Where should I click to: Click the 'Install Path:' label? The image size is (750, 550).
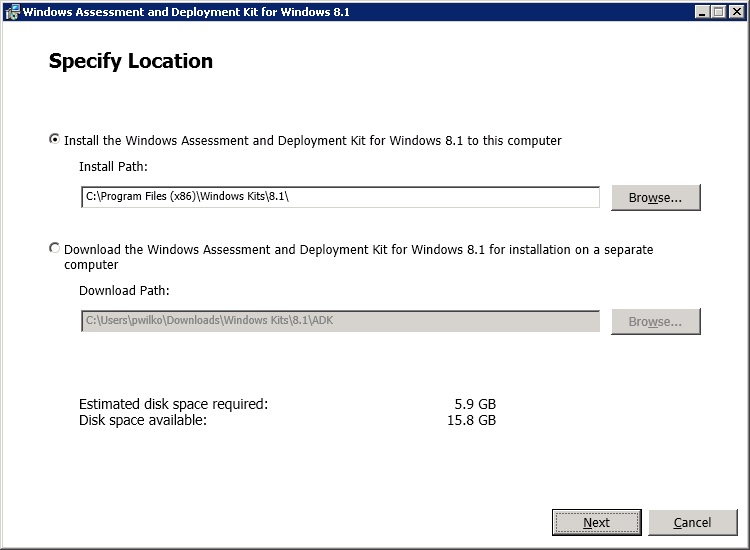pyautogui.click(x=113, y=167)
